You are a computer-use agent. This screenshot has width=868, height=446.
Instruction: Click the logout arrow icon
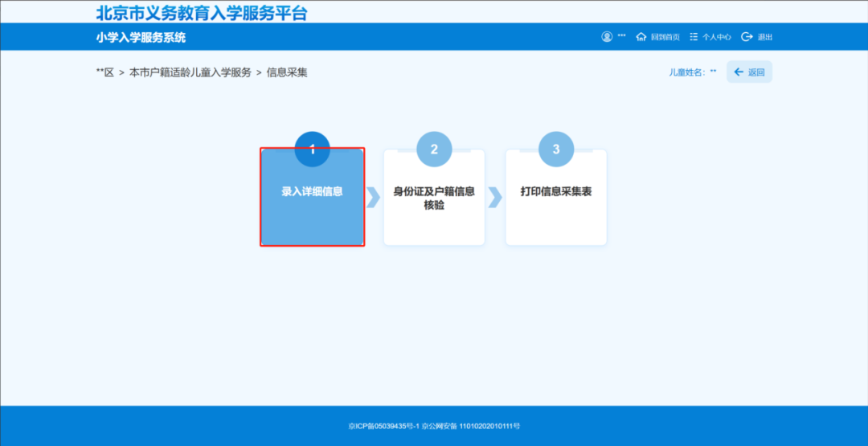pyautogui.click(x=747, y=37)
